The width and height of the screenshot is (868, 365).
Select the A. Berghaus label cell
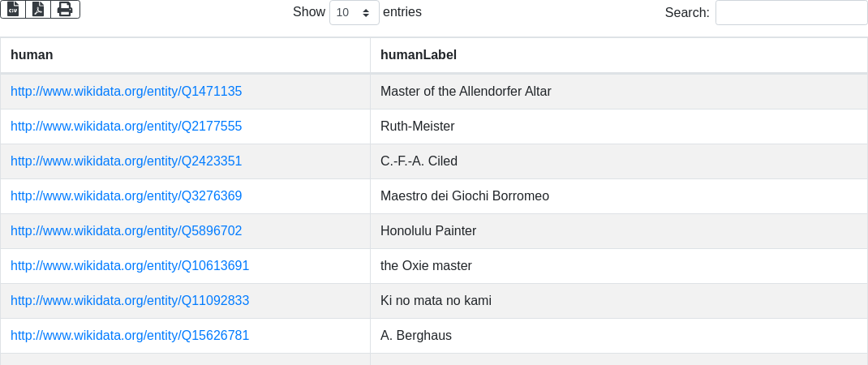click(x=416, y=336)
